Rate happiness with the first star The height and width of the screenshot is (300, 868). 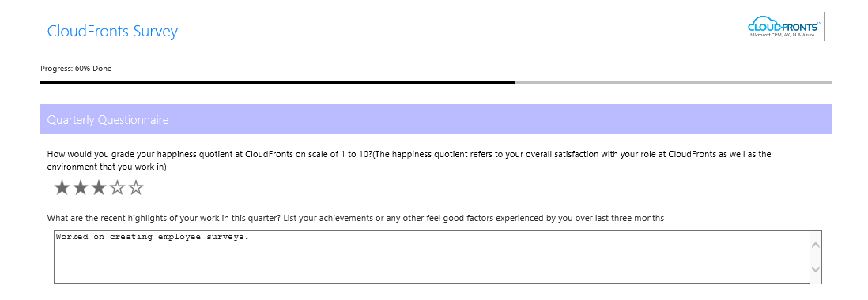[x=62, y=189]
